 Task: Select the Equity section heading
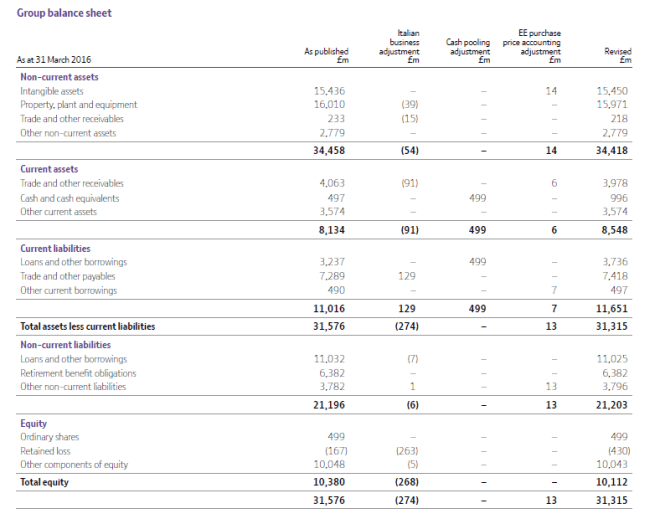[x=34, y=423]
